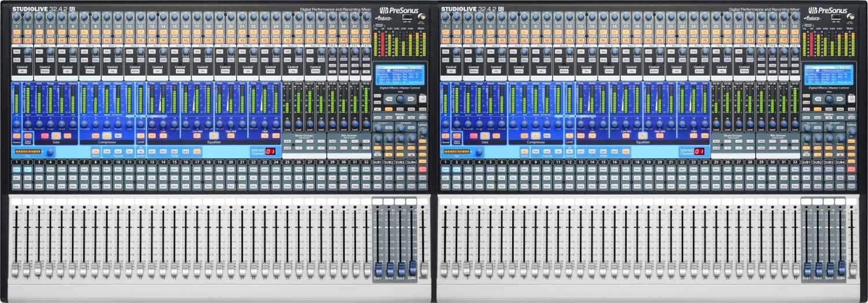Select SUB4 on the left mixer
This screenshot has width=868, height=303.
click(411, 169)
